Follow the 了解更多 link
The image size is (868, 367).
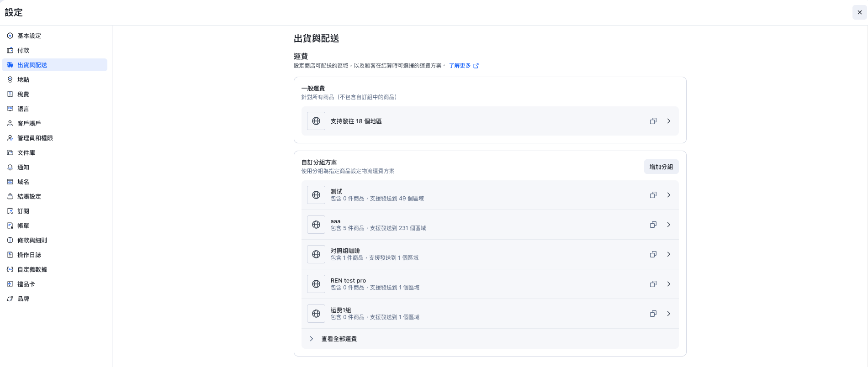point(464,66)
